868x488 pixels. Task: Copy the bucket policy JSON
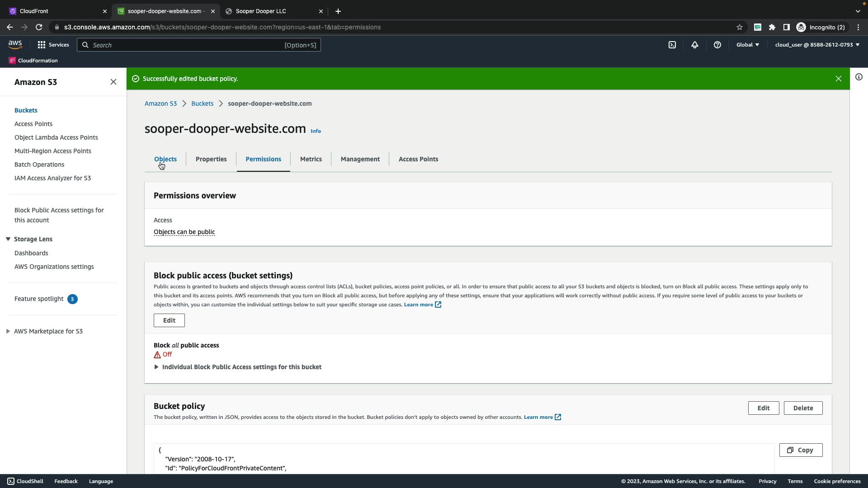pos(801,450)
